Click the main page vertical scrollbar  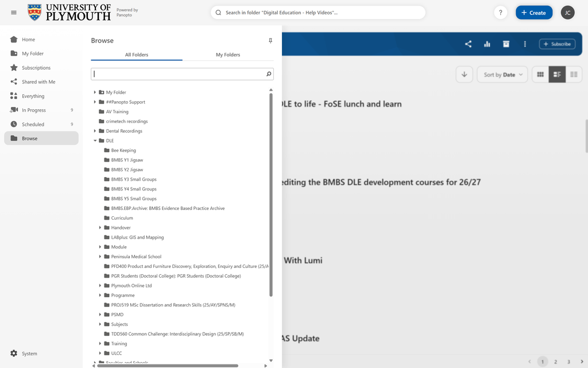coord(586,136)
